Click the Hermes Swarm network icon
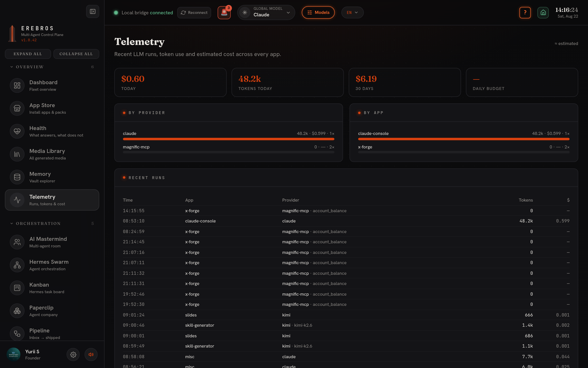This screenshot has width=588, height=368. pyautogui.click(x=17, y=265)
